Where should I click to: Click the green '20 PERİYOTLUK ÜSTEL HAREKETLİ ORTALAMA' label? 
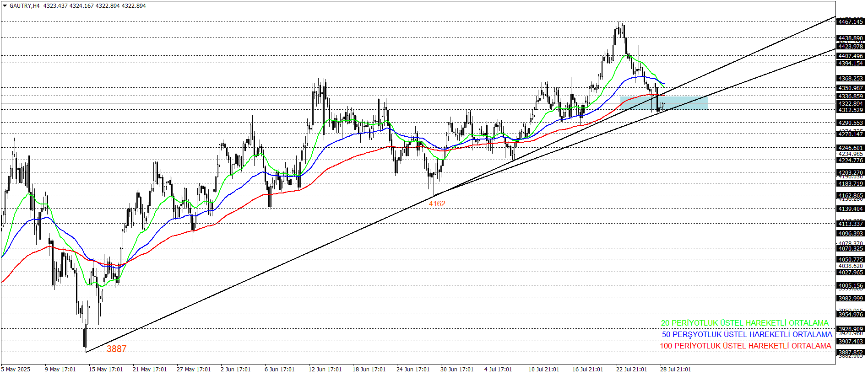click(x=745, y=323)
